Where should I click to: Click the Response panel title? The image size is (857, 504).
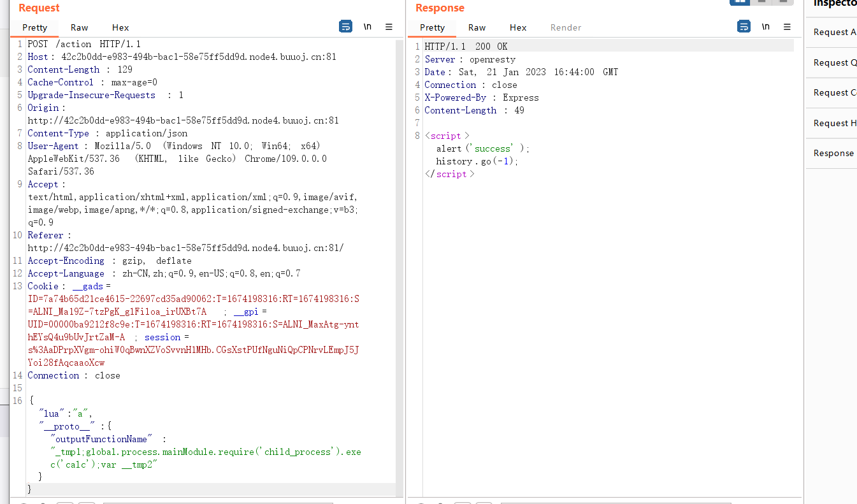pyautogui.click(x=440, y=8)
